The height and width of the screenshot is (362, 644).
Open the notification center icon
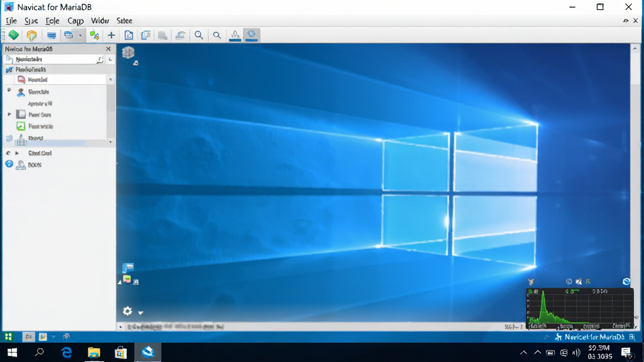(626, 352)
